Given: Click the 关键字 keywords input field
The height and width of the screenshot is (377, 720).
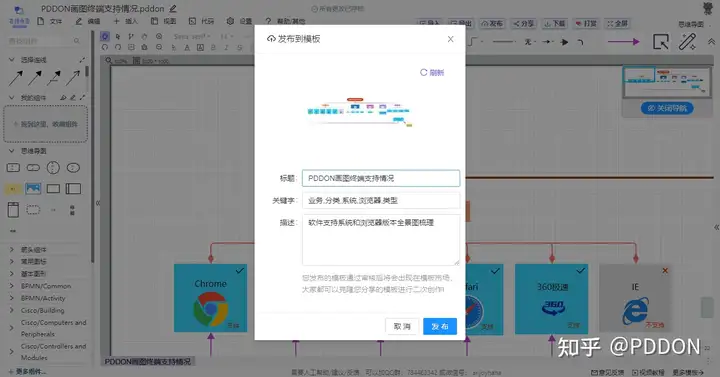Looking at the screenshot, I should click(x=381, y=200).
